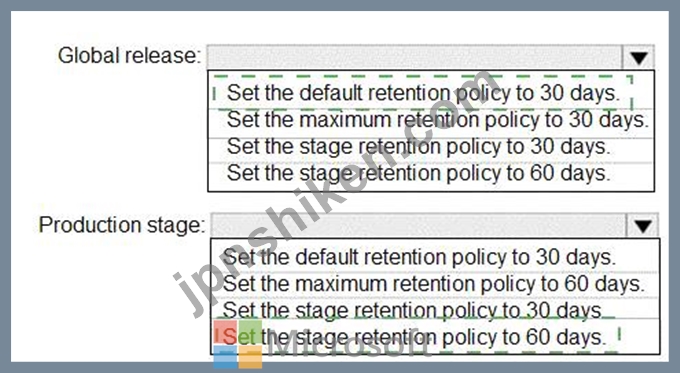Click the blue square of Microsoft logo
This screenshot has height=373, width=680.
point(225,357)
